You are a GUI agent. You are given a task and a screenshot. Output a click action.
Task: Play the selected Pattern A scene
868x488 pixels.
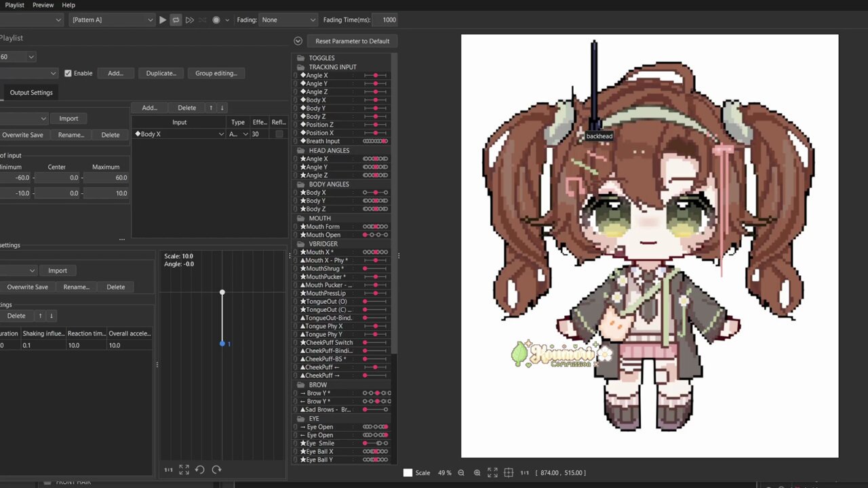[x=163, y=20]
